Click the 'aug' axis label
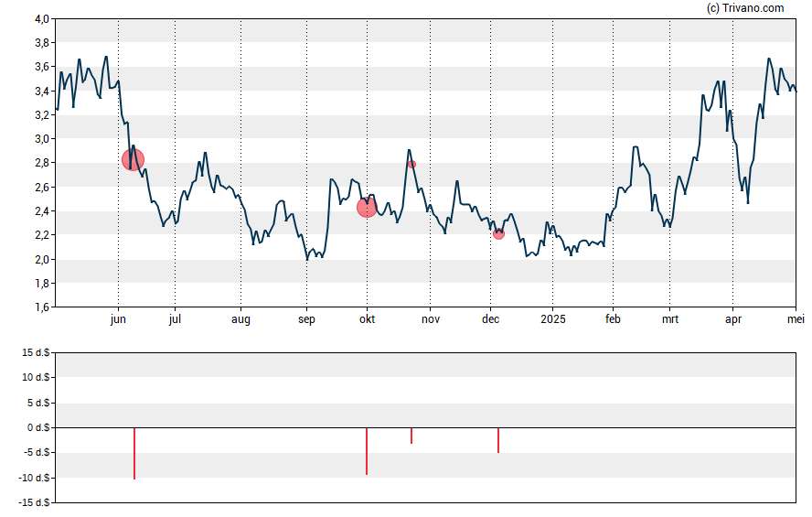Image resolution: width=812 pixels, height=517 pixels. 240,319
